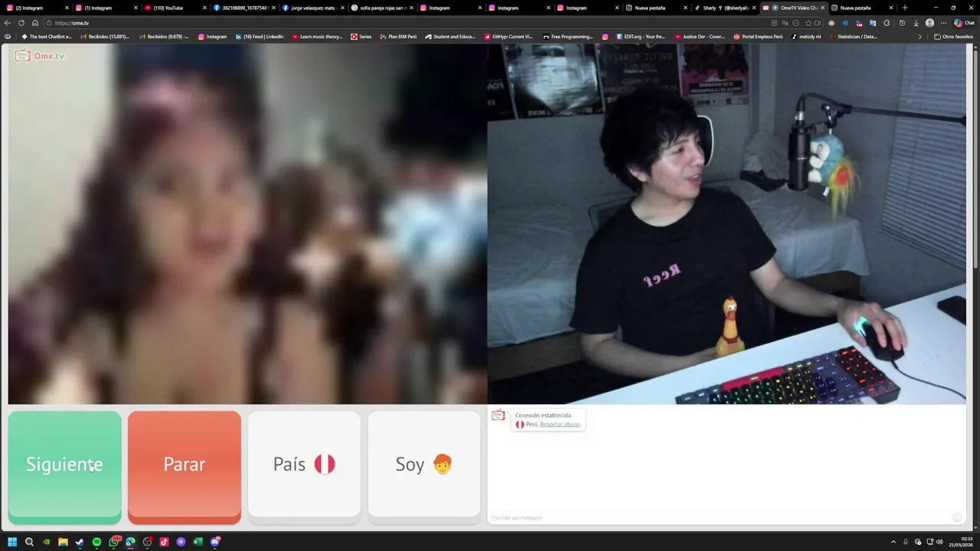Image resolution: width=980 pixels, height=551 pixels.
Task: Open a new tab with plus button
Action: pyautogui.click(x=905, y=8)
